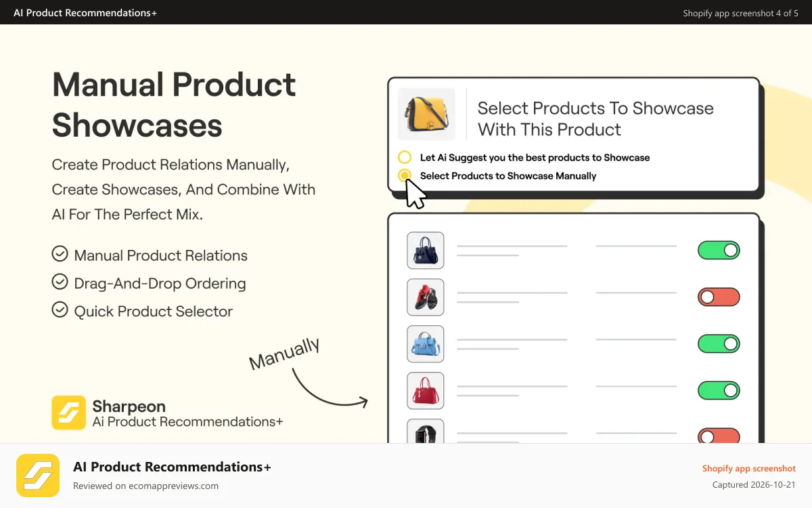
Task: Click the blue handbag thumbnail
Action: 426,343
